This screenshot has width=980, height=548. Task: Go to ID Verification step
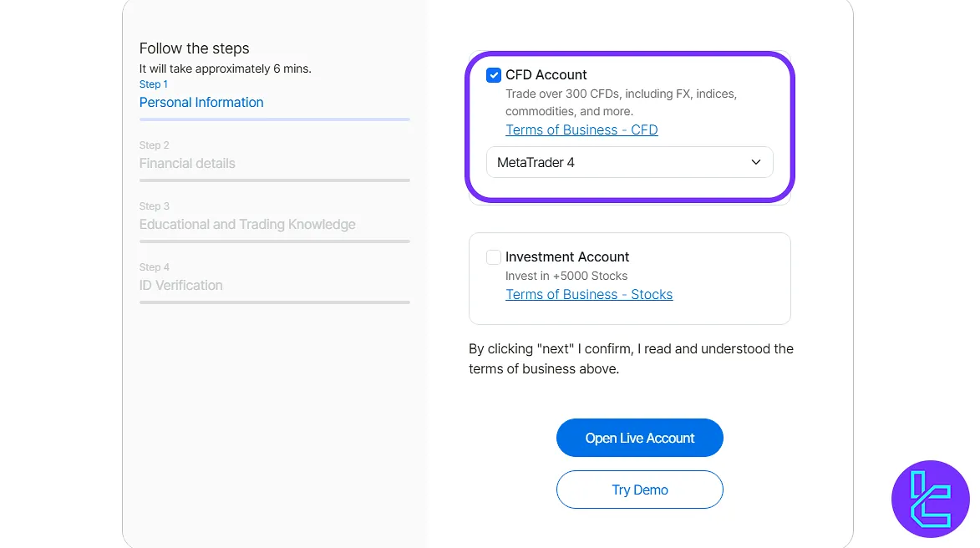181,286
